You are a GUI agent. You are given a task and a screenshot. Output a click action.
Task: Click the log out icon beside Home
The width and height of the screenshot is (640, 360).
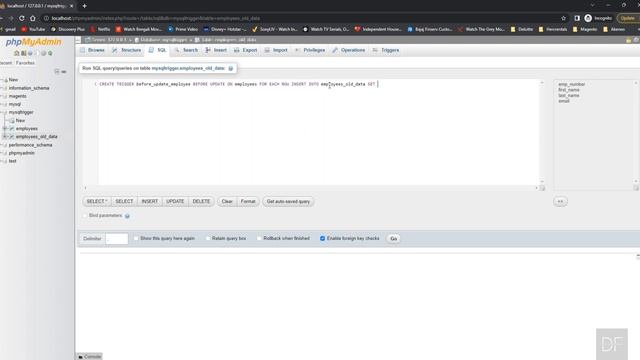[x=23, y=53]
